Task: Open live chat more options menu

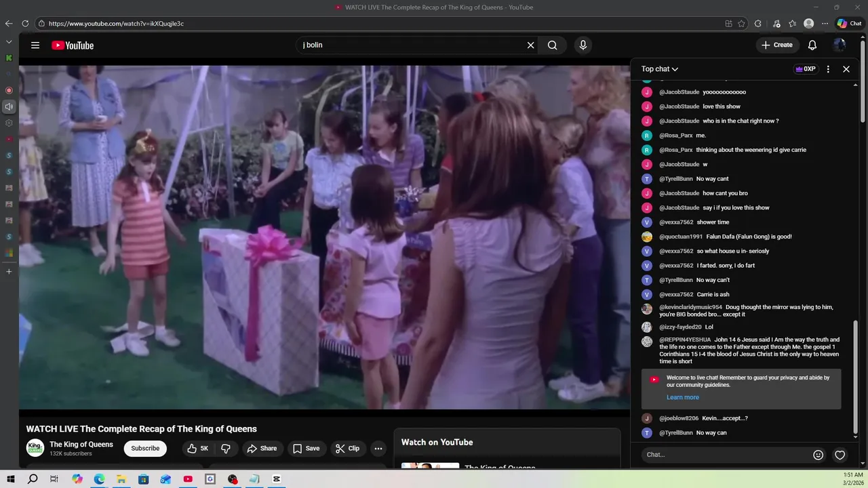Action: pyautogui.click(x=828, y=69)
